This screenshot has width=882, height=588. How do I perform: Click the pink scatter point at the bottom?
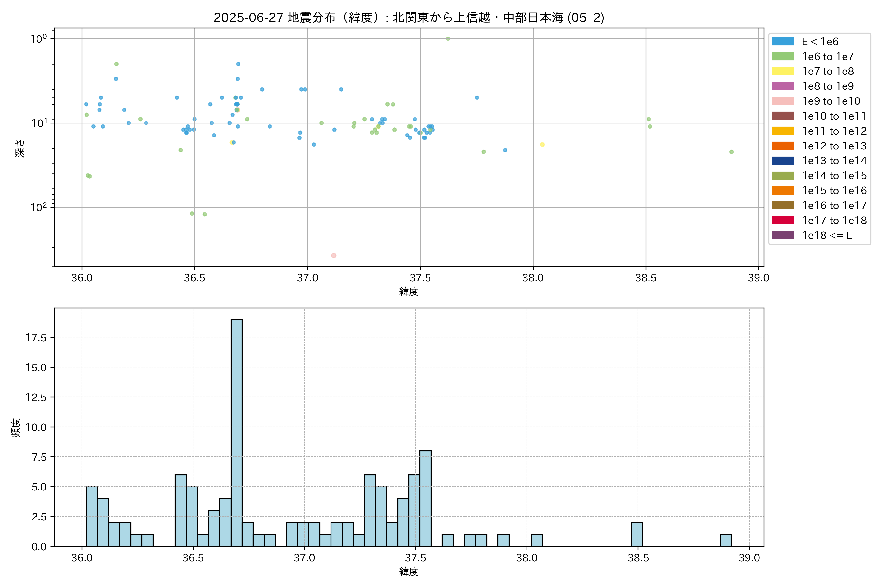pyautogui.click(x=333, y=255)
